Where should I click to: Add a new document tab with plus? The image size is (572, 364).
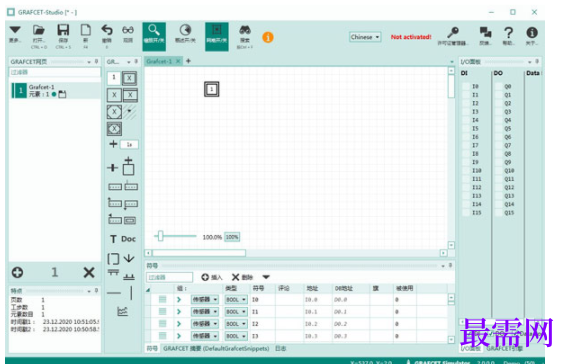point(188,61)
